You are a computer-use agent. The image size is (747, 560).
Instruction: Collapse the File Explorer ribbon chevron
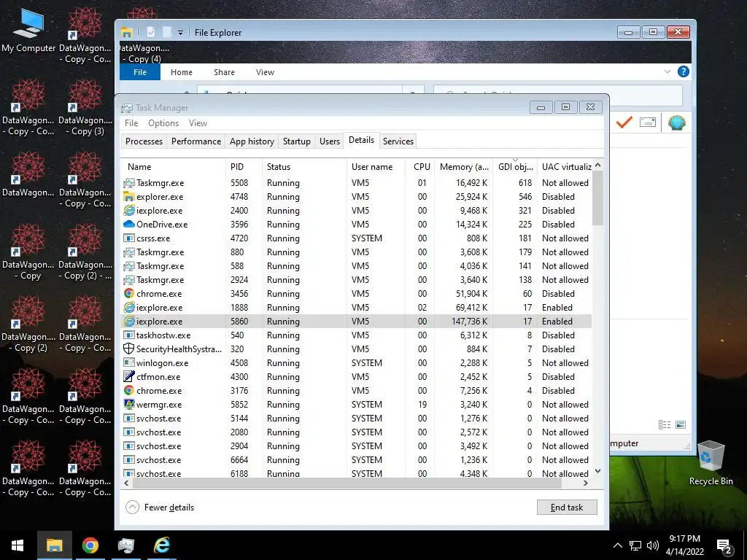667,71
